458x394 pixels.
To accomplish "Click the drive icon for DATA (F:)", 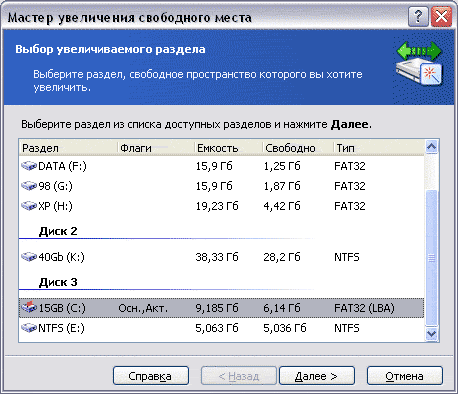I will 29,166.
